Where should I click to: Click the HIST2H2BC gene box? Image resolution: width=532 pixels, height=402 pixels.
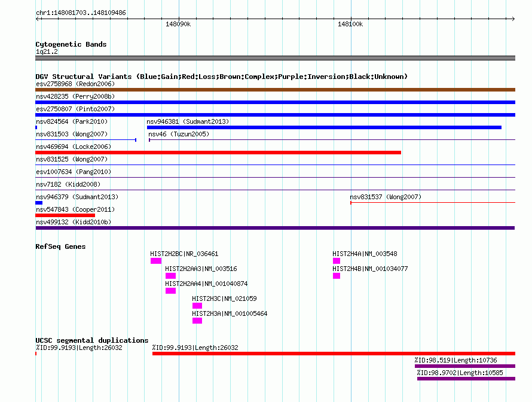156,261
